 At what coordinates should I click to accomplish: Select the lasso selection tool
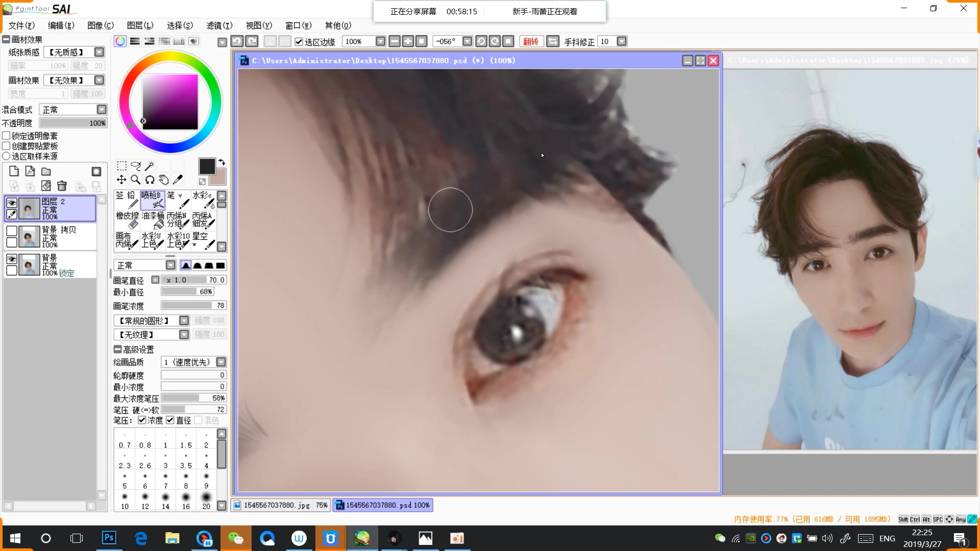135,166
